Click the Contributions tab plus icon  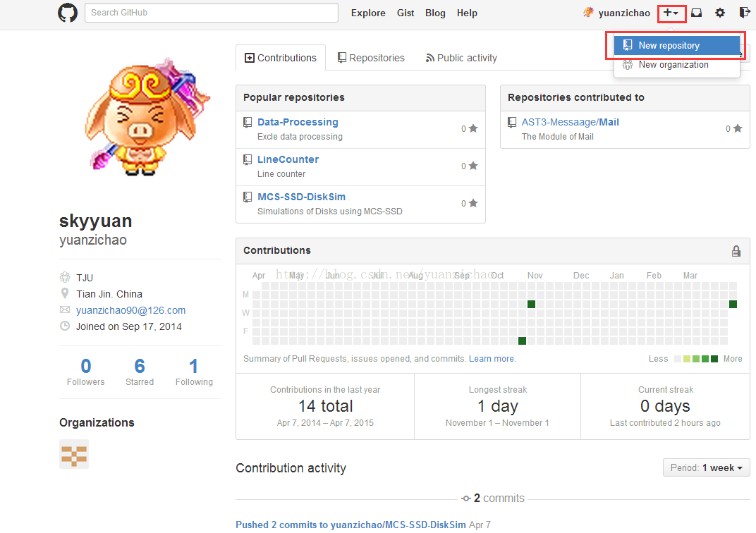249,58
